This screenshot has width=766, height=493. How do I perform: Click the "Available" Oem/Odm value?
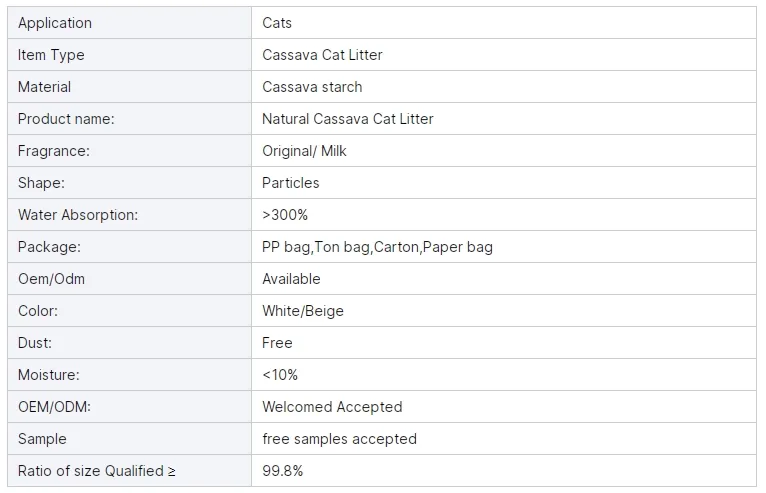pos(291,279)
